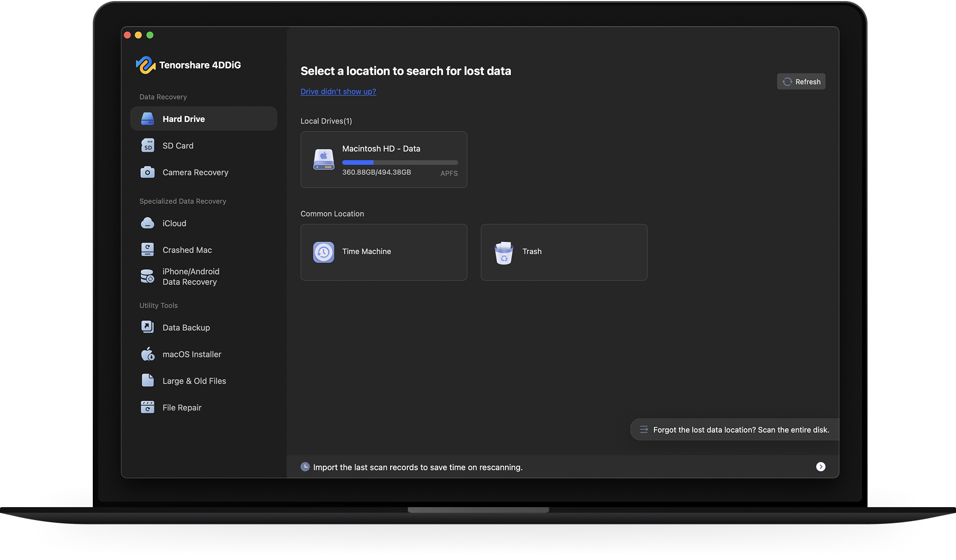This screenshot has height=560, width=956.
Task: Click the import scan records clock icon
Action: click(x=305, y=467)
